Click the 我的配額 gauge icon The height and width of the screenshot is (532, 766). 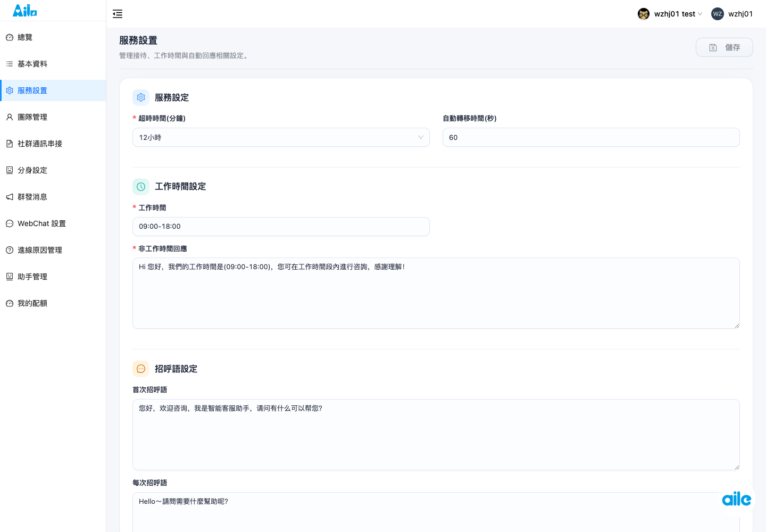click(x=10, y=303)
